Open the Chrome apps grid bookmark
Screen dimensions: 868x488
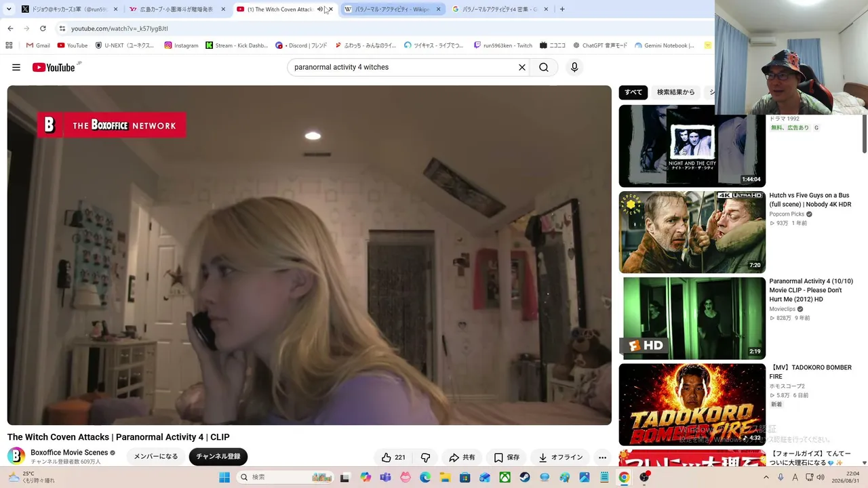9,45
